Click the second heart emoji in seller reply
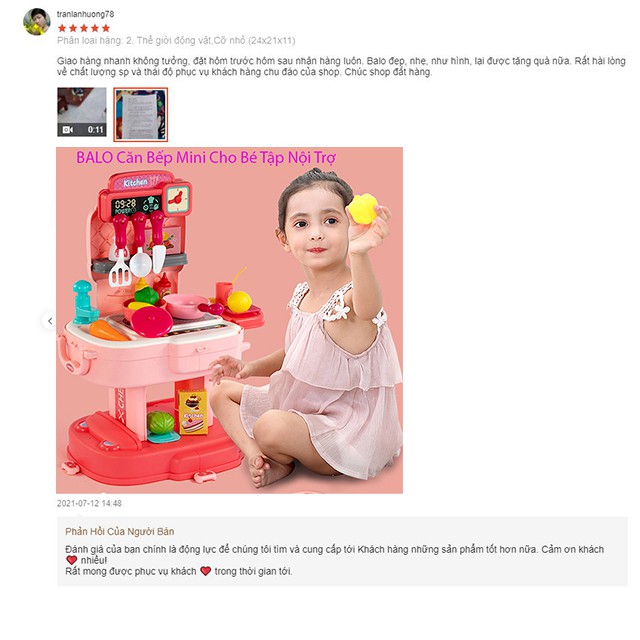The height and width of the screenshot is (640, 640). click(206, 571)
